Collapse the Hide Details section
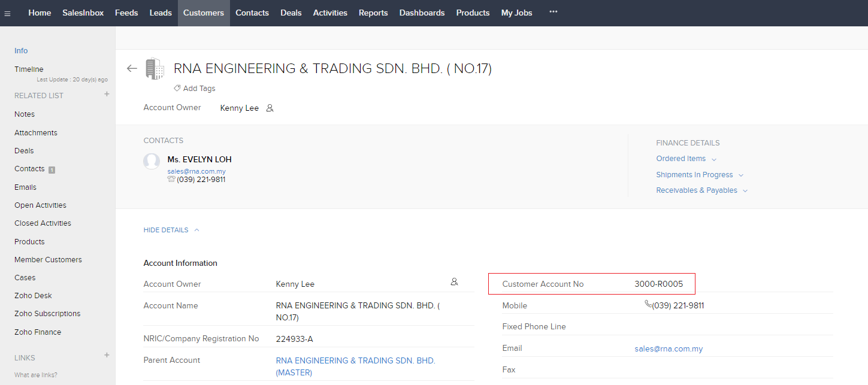Viewport: 868px width, 385px height. pyautogui.click(x=171, y=230)
